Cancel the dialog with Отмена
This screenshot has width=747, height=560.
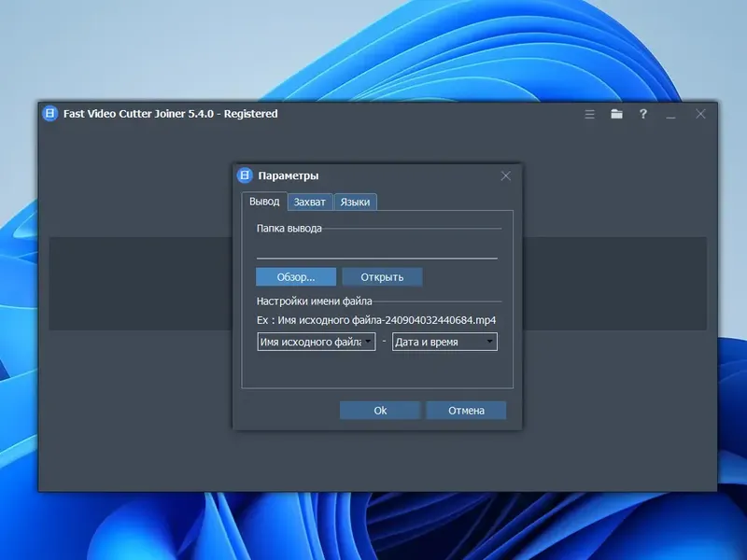click(x=465, y=410)
